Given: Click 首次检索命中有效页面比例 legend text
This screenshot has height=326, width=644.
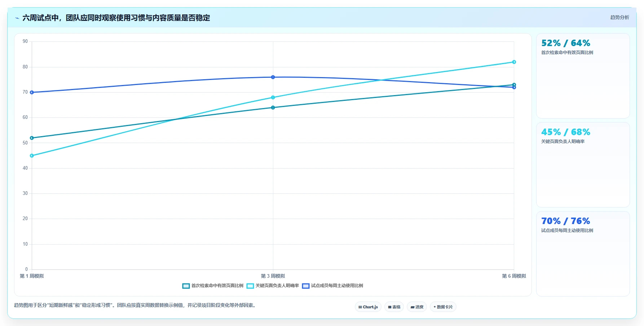Looking at the screenshot, I should tap(217, 286).
